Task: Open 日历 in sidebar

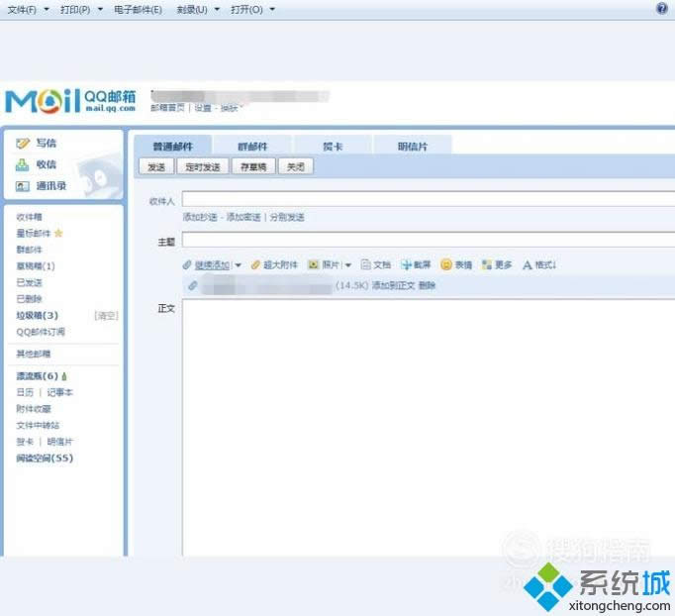Action: point(25,392)
